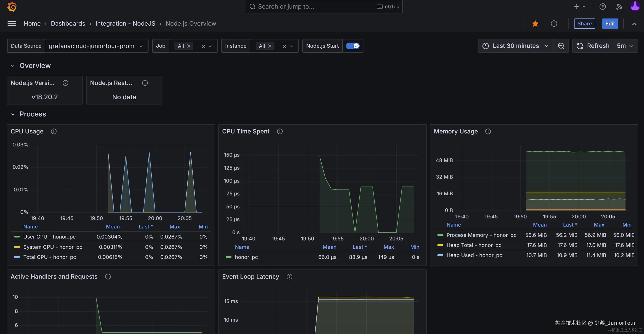Open the 5m refresh interval dropdown
The image size is (644, 334).
(625, 46)
